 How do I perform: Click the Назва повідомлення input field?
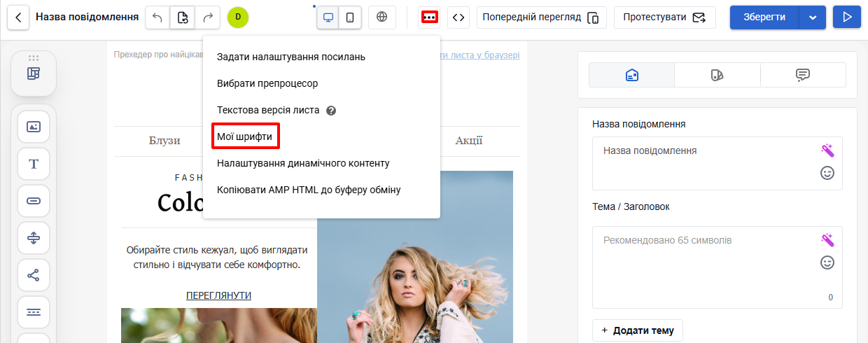pos(717,163)
